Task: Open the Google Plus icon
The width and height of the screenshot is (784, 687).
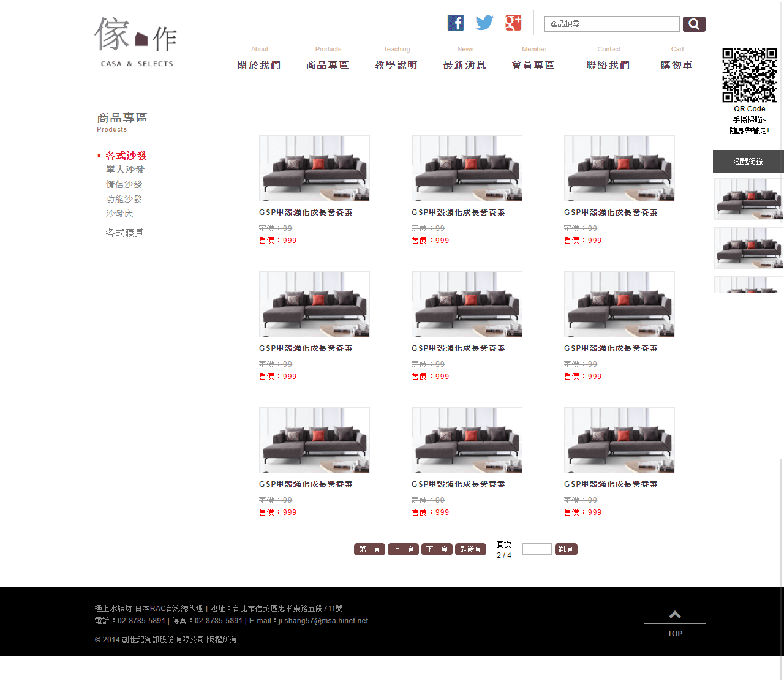Action: (513, 23)
